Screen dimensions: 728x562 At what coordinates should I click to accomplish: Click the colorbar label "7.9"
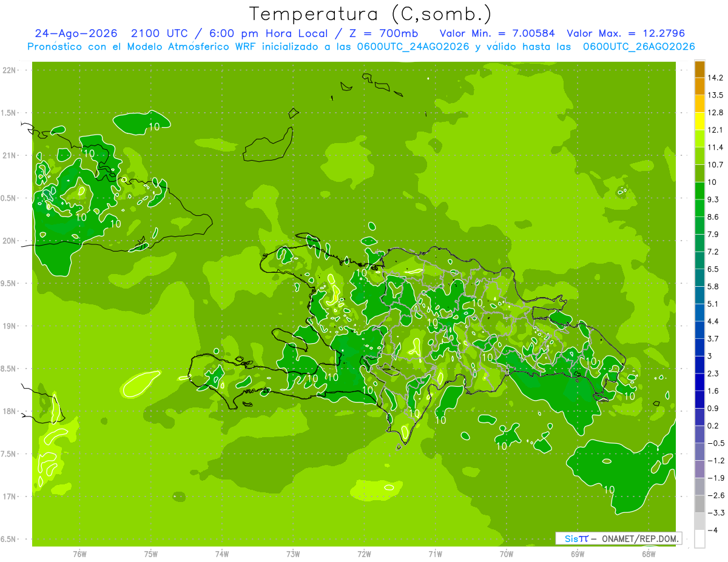tap(713, 235)
